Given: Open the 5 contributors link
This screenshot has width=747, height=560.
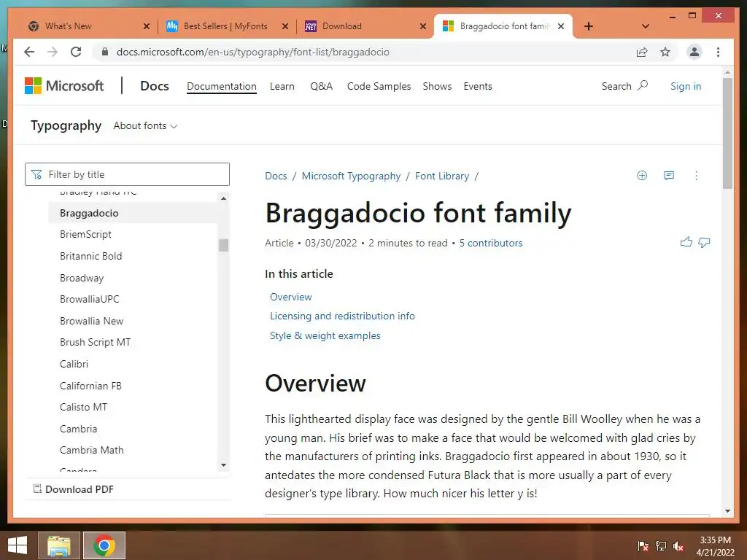Looking at the screenshot, I should (491, 243).
